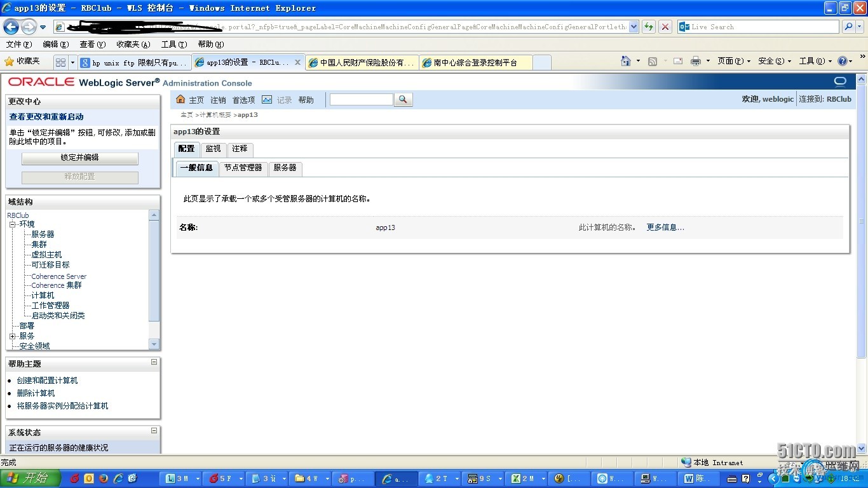Close the app13的设置 browser tab
Viewport: 868px width, 488px height.
297,62
